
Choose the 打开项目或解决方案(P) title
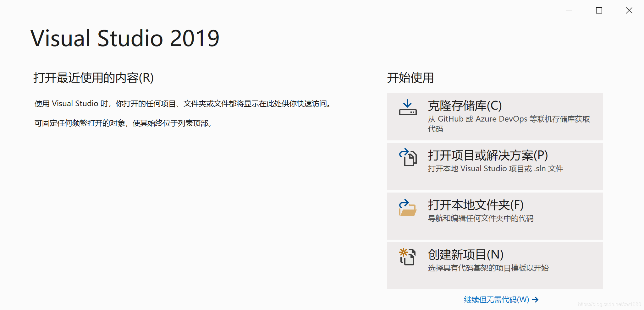click(488, 155)
